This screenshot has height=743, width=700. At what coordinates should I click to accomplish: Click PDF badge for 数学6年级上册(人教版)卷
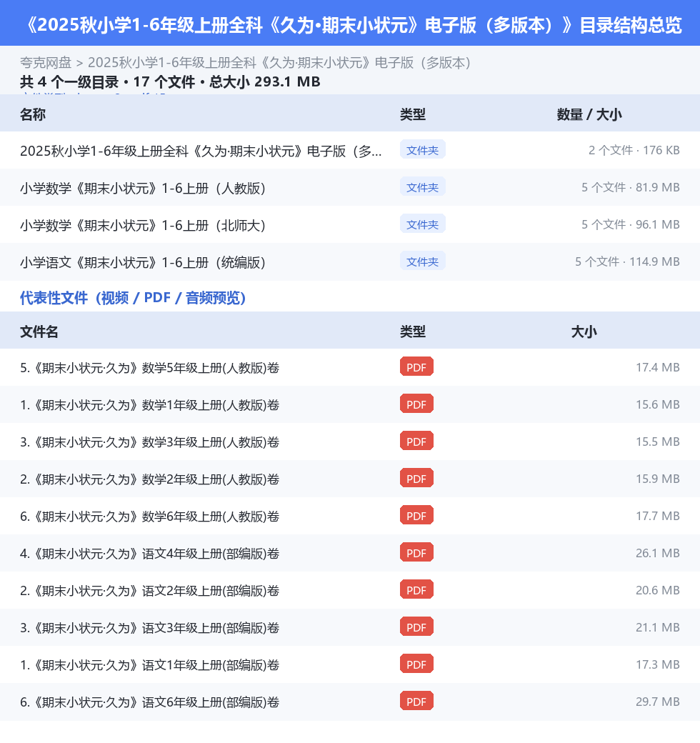(416, 515)
